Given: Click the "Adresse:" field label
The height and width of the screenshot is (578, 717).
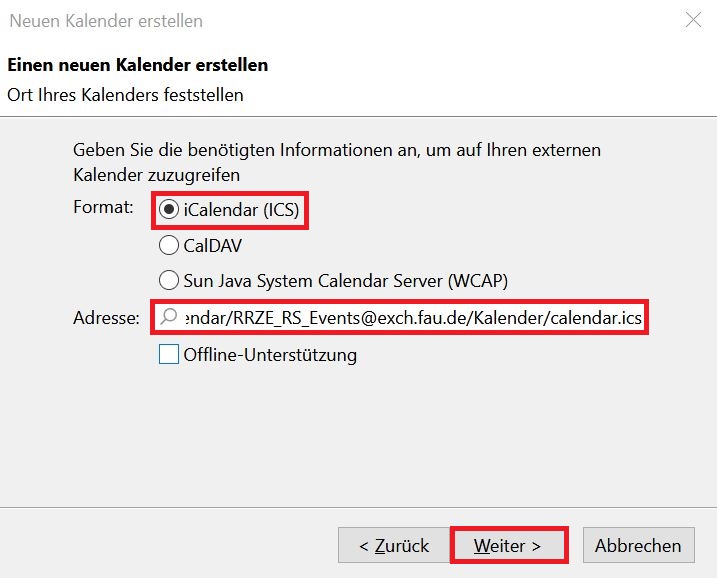Looking at the screenshot, I should [106, 318].
